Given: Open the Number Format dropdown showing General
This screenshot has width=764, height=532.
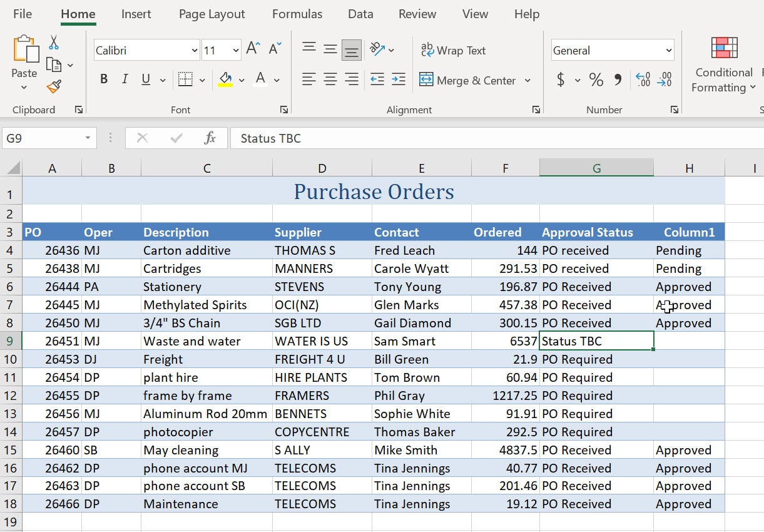Looking at the screenshot, I should [x=611, y=50].
